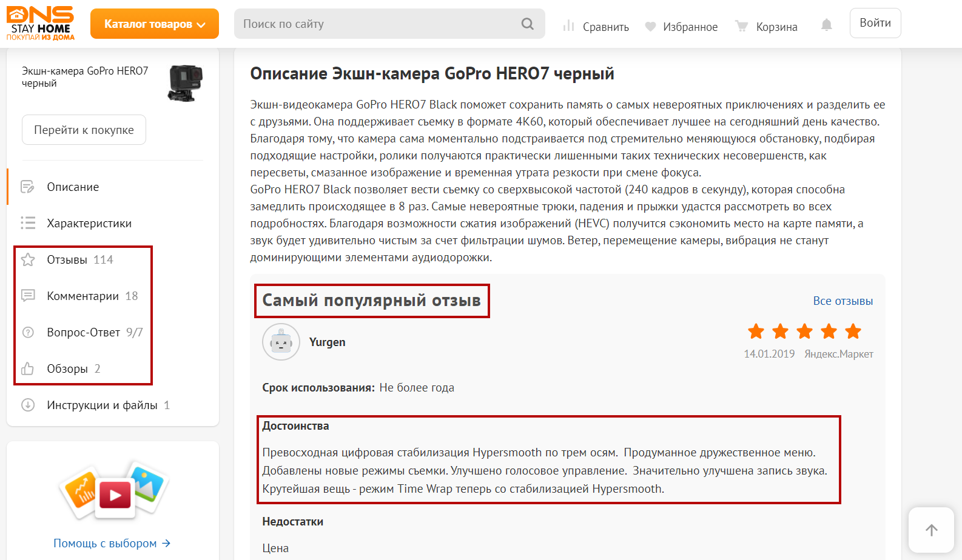Open the Корзина cart link

click(x=776, y=27)
